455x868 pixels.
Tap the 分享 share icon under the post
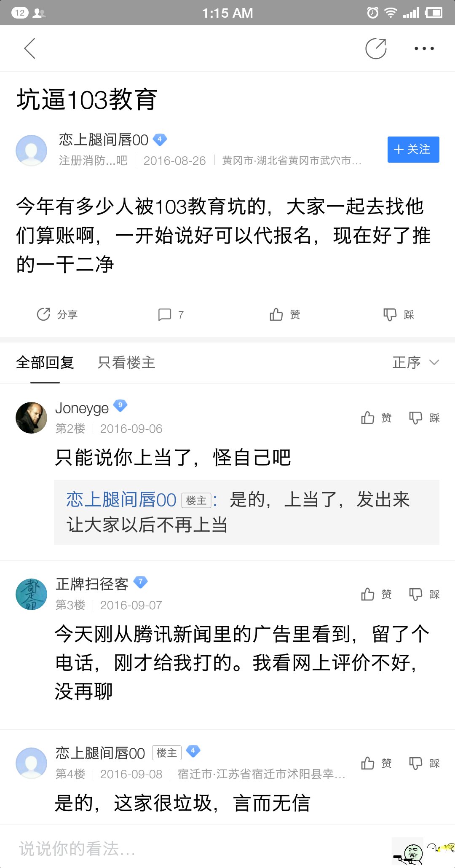(x=44, y=314)
